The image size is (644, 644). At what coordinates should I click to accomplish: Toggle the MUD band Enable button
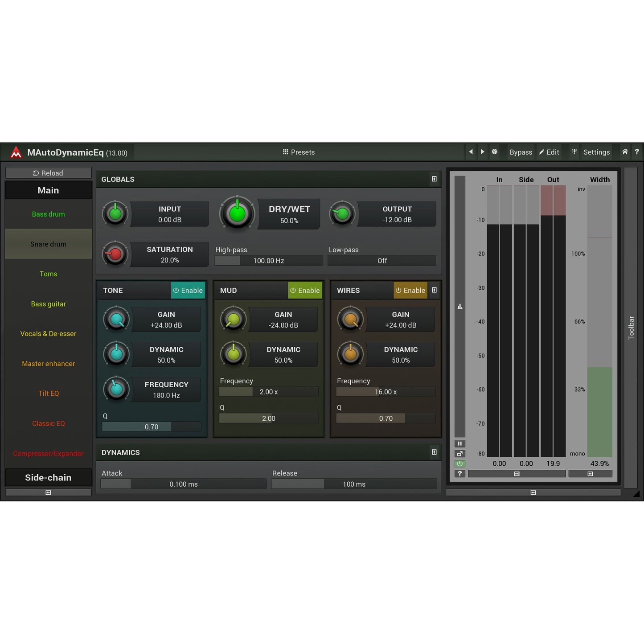[305, 291]
